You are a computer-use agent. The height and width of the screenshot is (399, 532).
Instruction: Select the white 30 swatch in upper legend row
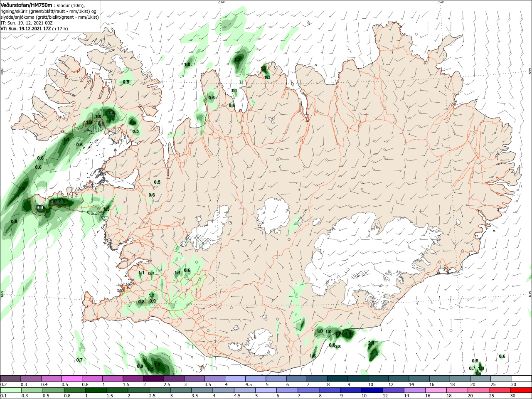pos(521,379)
